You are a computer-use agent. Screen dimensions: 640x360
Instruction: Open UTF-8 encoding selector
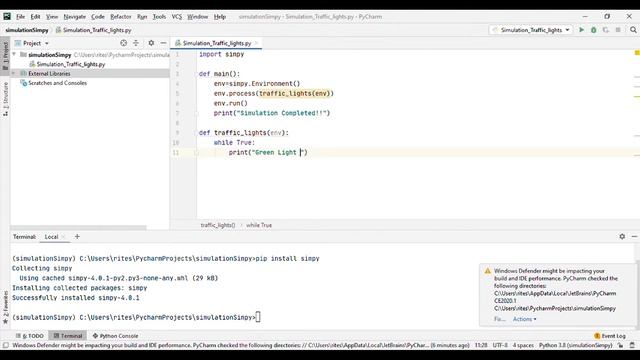tap(500, 345)
